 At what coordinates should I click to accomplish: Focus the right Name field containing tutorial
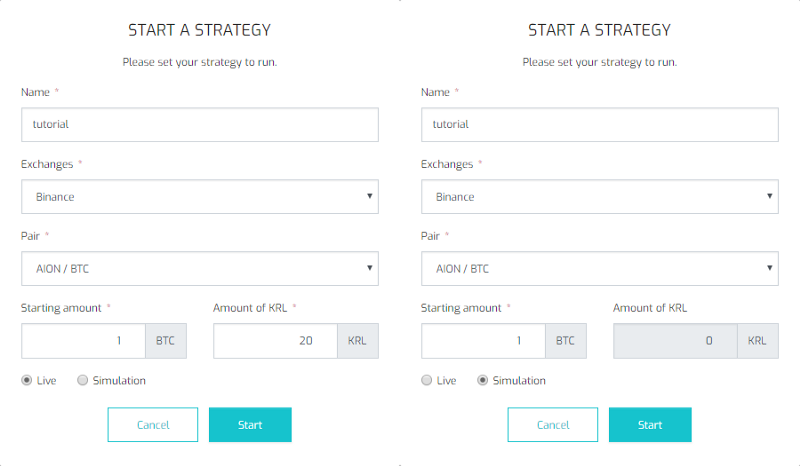[600, 125]
